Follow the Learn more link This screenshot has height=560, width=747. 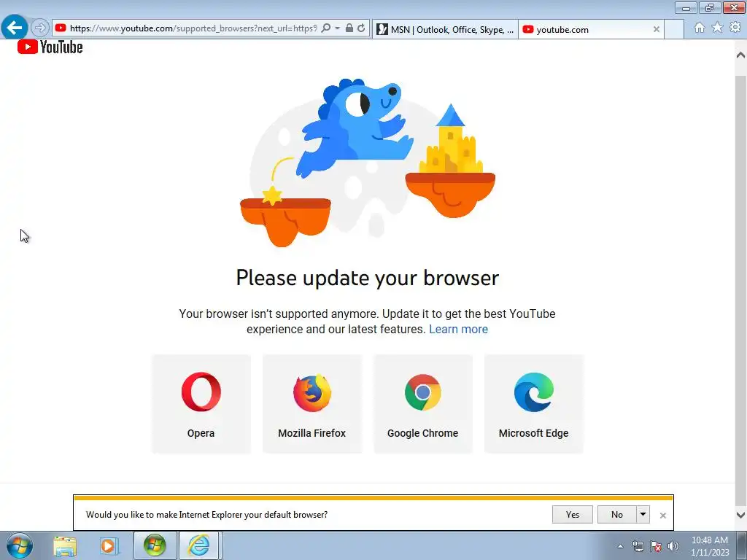point(458,329)
